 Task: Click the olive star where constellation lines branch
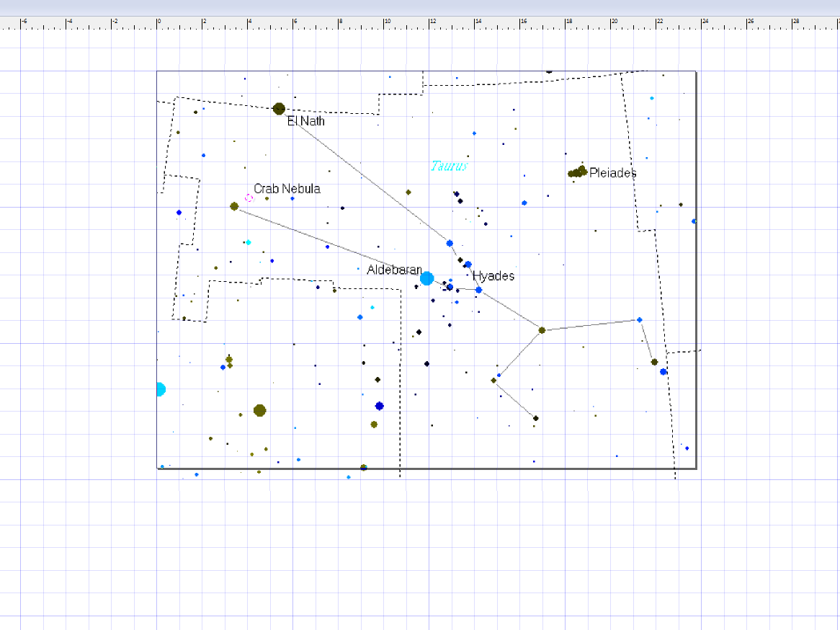542,330
